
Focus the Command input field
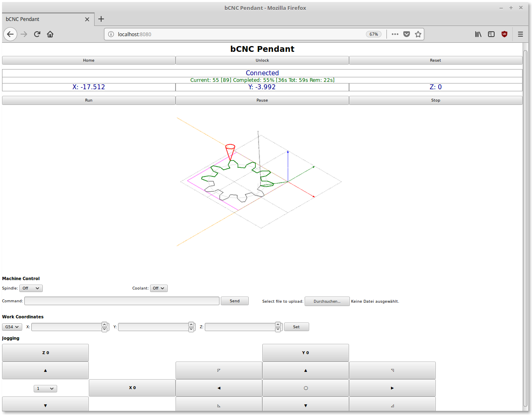pos(122,301)
